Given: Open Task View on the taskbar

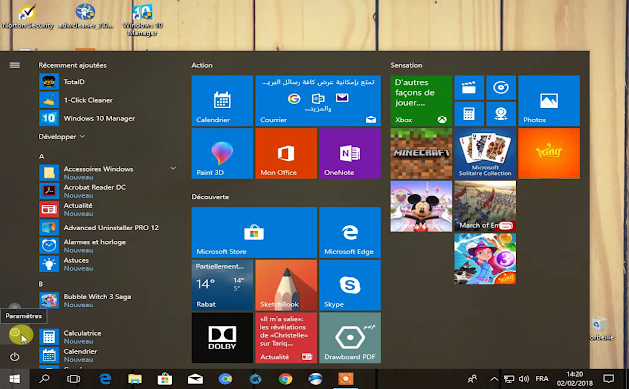Looking at the screenshot, I should [73, 379].
